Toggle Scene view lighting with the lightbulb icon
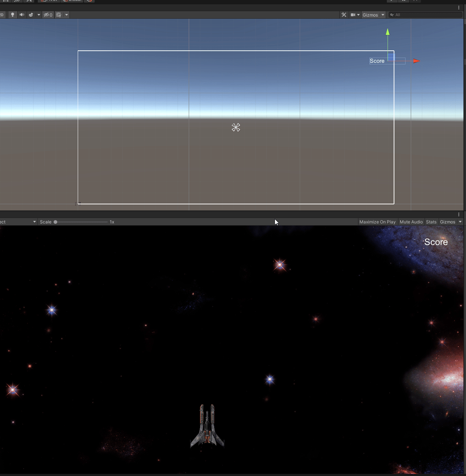The width and height of the screenshot is (466, 476). point(13,15)
